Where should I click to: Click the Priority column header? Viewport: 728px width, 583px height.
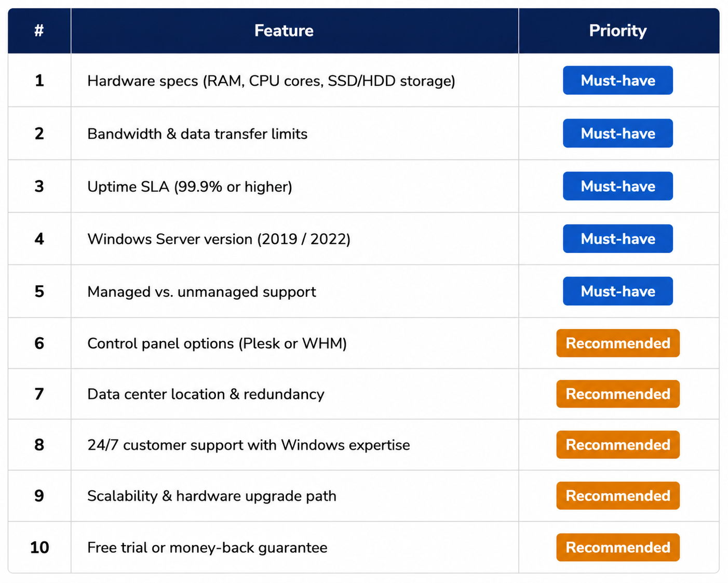tap(618, 31)
